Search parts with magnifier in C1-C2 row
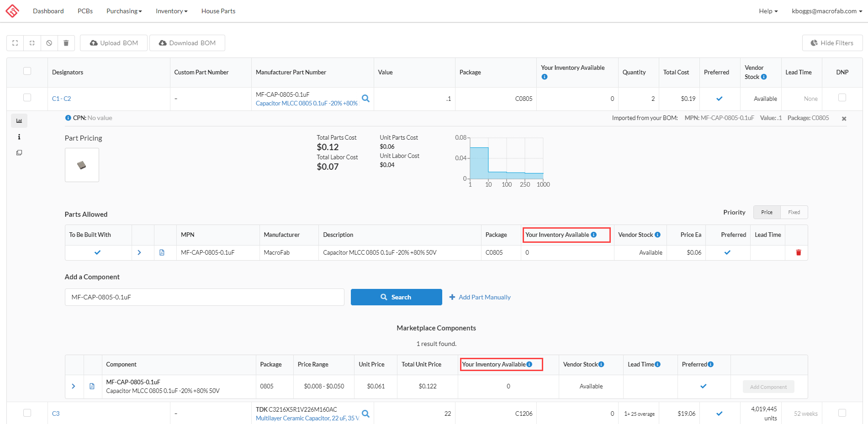The width and height of the screenshot is (868, 424). (x=365, y=98)
